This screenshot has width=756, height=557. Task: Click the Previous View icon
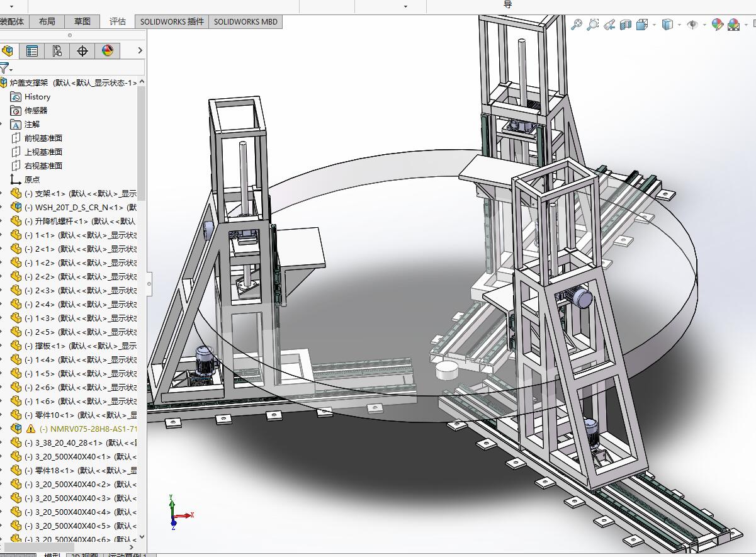click(x=609, y=25)
